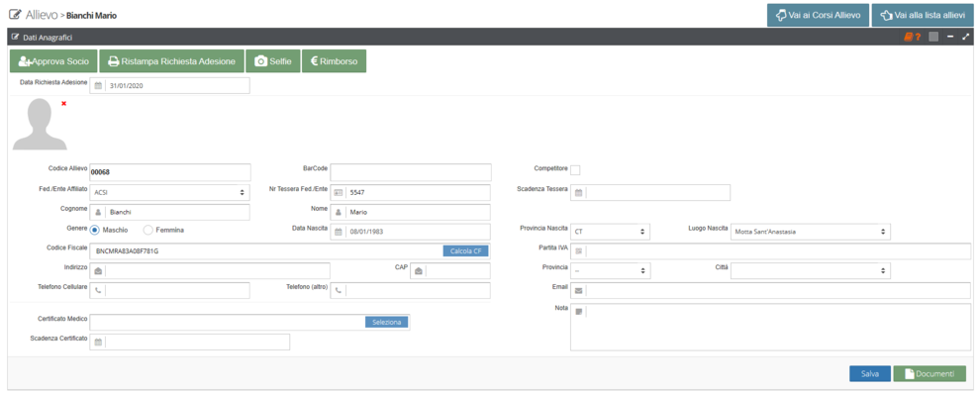Viewport: 980px width, 393px height.
Task: Click person icon in Cognome field
Action: (97, 213)
